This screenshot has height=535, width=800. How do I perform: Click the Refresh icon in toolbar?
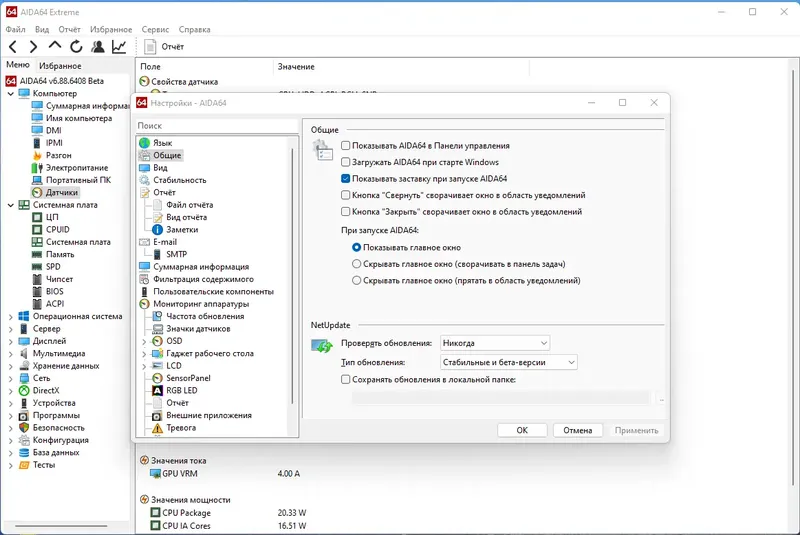tap(76, 47)
